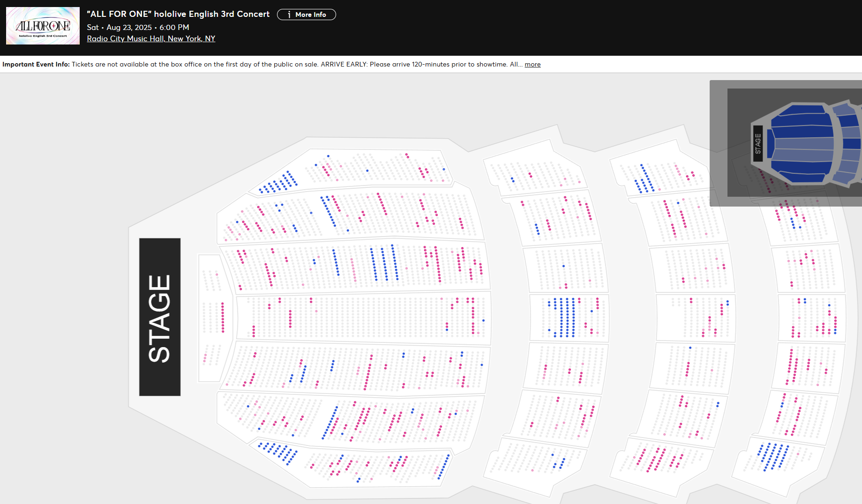Click the large black STAGE block
Image resolution: width=862 pixels, height=504 pixels.
(160, 317)
